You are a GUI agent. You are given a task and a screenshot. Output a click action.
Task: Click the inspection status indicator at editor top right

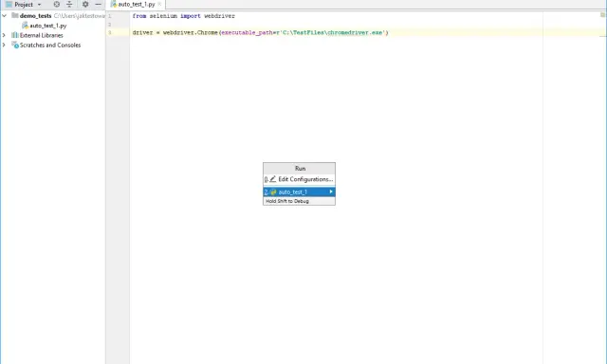point(603,15)
